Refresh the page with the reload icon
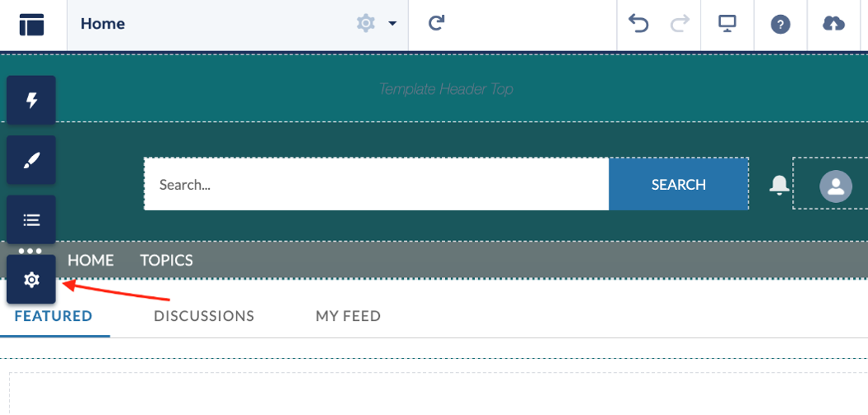 (437, 24)
